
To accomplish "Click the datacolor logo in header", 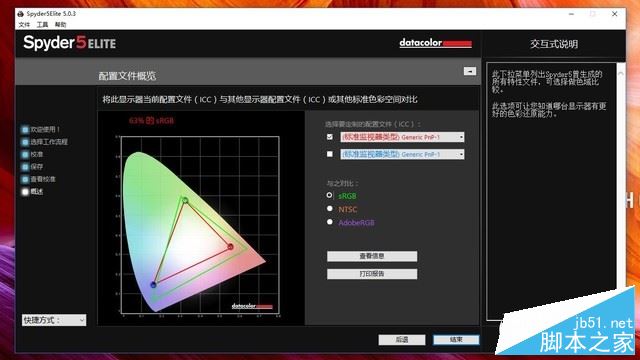I will click(436, 43).
